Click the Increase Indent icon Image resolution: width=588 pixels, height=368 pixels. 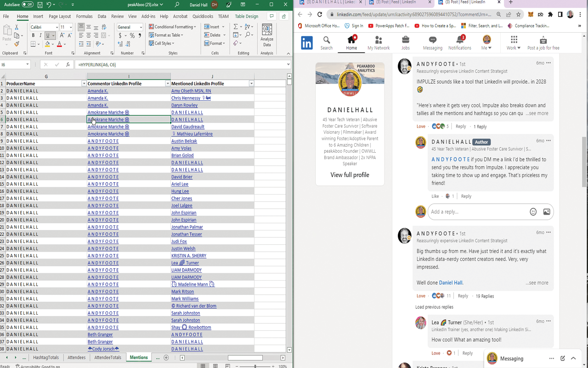click(x=89, y=44)
